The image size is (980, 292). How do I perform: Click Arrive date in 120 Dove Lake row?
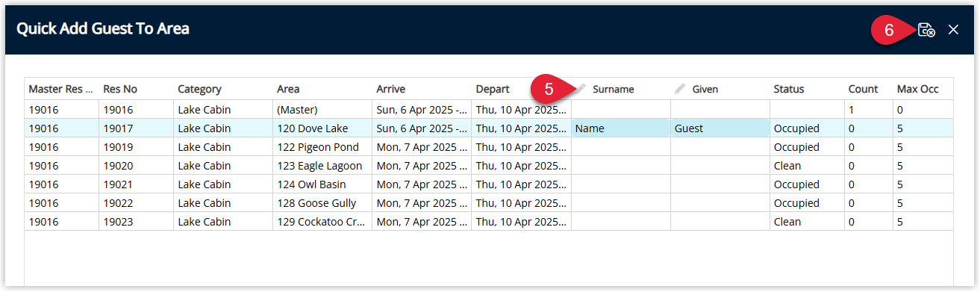[x=422, y=128]
